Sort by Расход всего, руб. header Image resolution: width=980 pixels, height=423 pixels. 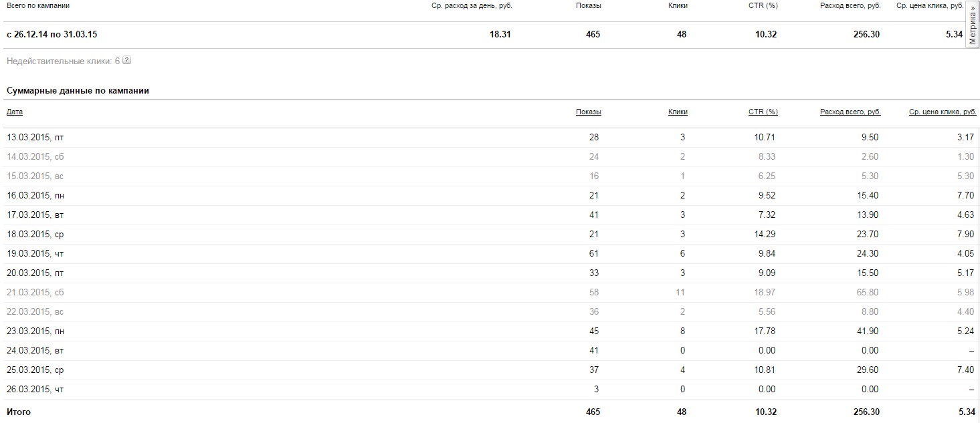[850, 112]
